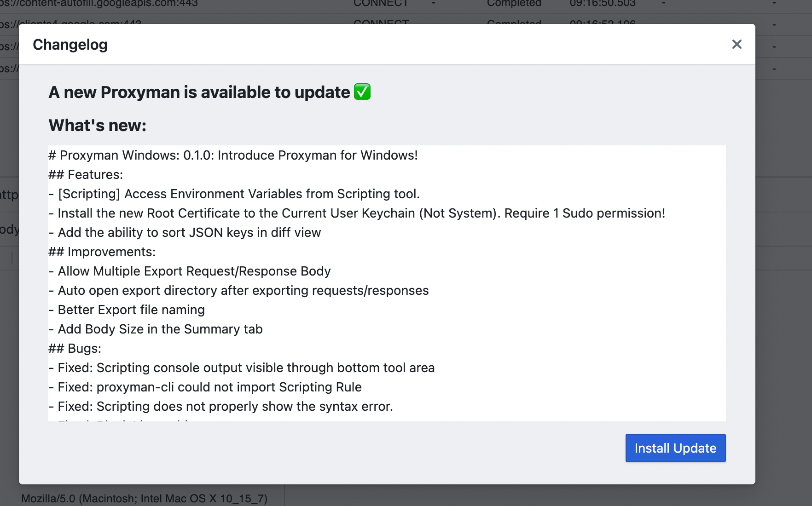Close the Changelog dialog with the X
This screenshot has width=812, height=506.
[737, 44]
